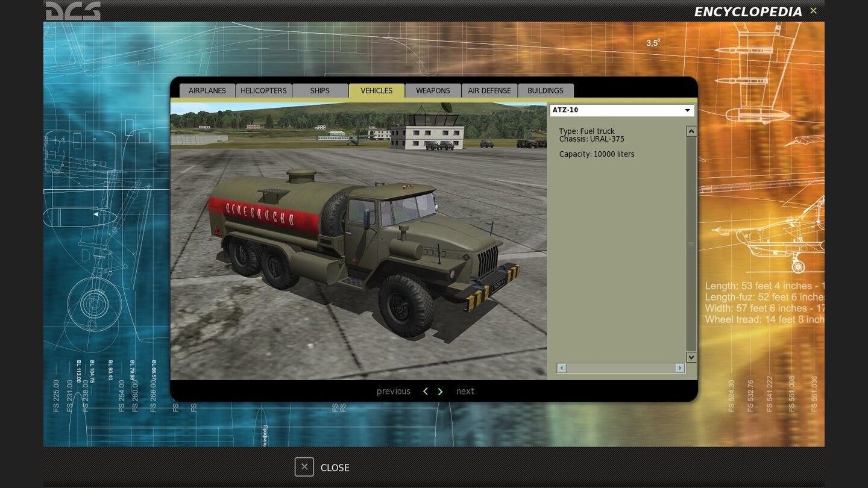
Task: Click the ATZ-10 fuel truck preview image
Action: click(x=358, y=241)
